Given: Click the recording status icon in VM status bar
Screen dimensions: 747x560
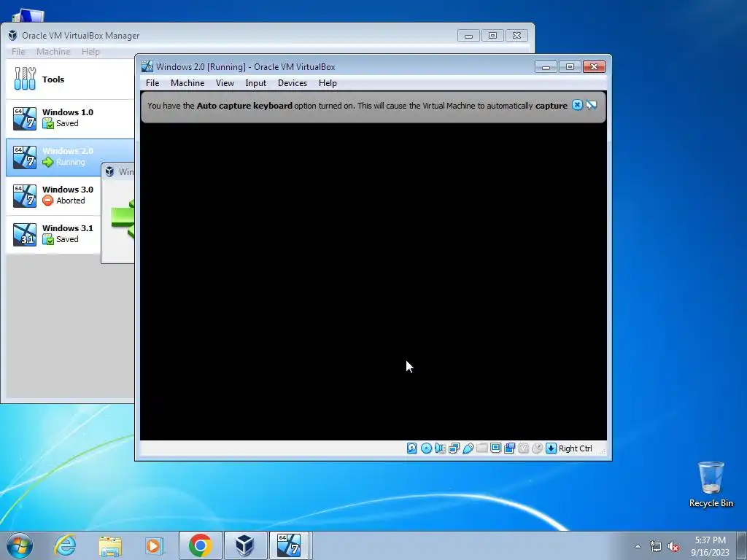Looking at the screenshot, I should (509, 448).
